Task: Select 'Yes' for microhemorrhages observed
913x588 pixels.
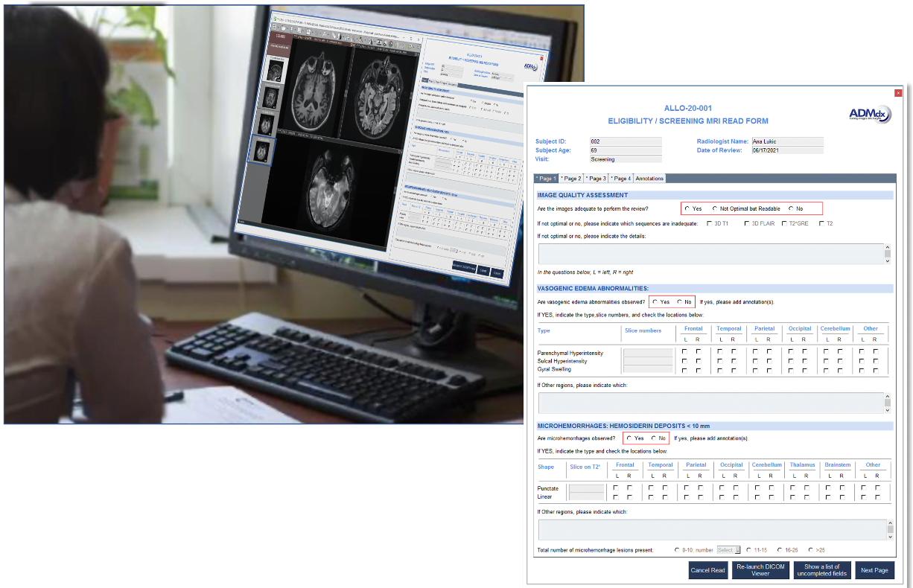Action: click(x=629, y=438)
